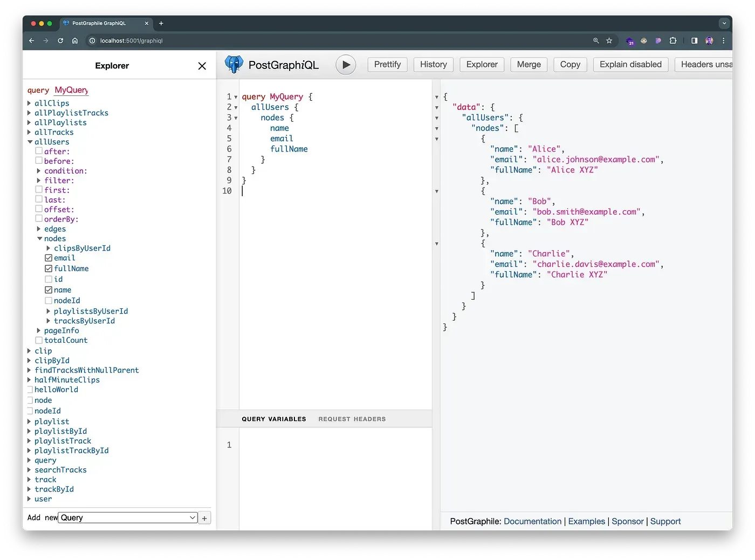Collapse the allUsers tree node
This screenshot has height=560, width=755.
(30, 142)
